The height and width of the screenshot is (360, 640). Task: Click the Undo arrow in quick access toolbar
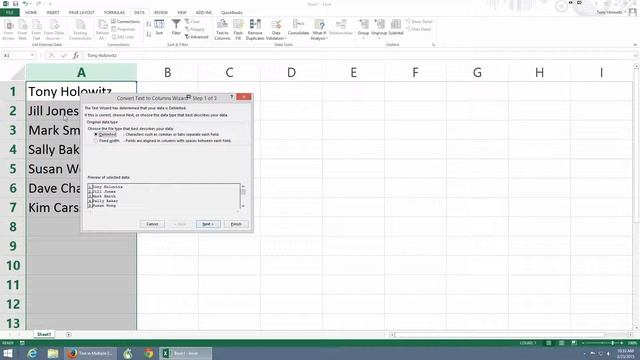tap(25, 4)
